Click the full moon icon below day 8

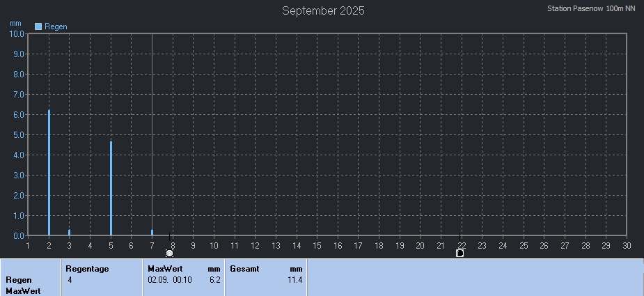pyautogui.click(x=170, y=254)
